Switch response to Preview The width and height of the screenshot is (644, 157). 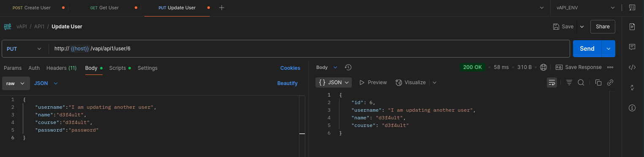tap(373, 83)
